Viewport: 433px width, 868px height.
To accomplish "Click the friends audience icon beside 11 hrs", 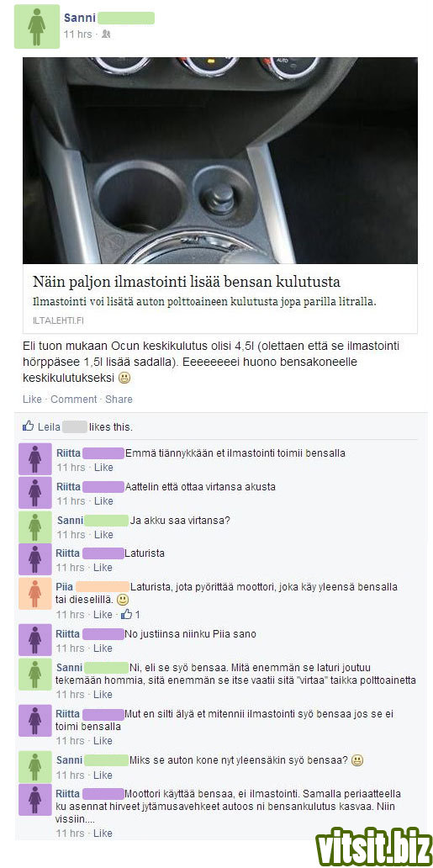I will [x=106, y=34].
